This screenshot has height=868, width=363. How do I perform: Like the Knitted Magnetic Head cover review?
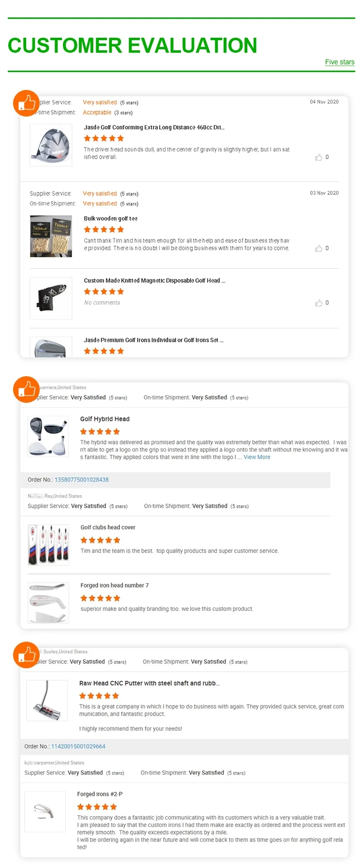pos(319,303)
